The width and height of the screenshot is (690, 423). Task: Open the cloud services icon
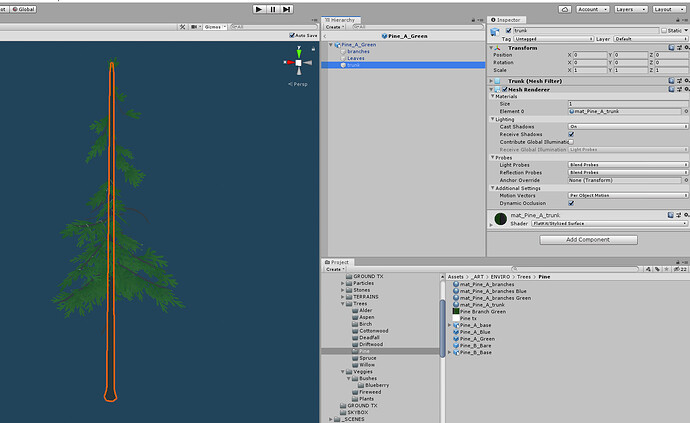click(x=565, y=8)
